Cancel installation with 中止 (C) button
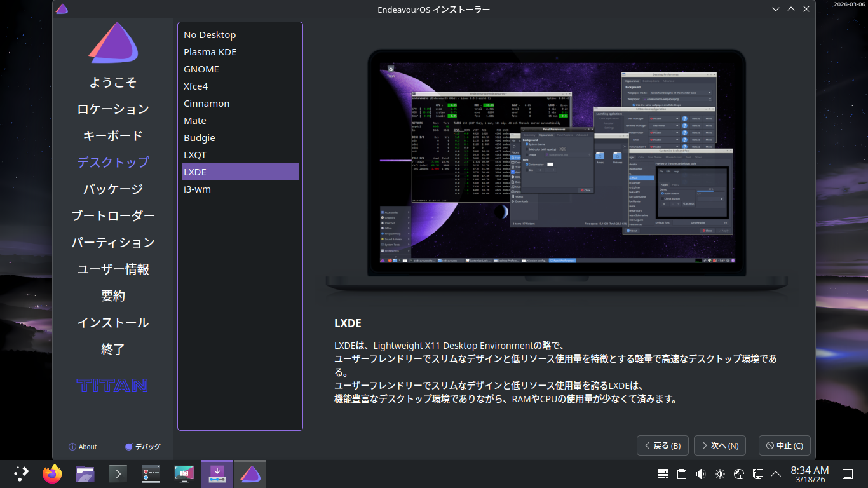Image resolution: width=868 pixels, height=488 pixels. pos(784,445)
